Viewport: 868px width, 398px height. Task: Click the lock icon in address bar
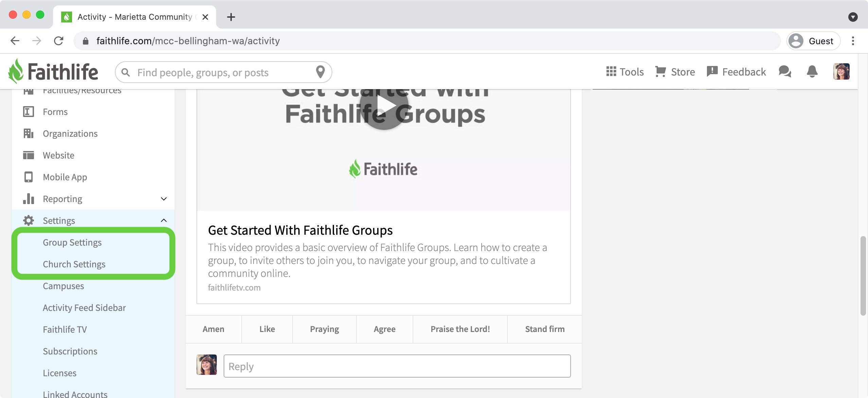tap(86, 41)
